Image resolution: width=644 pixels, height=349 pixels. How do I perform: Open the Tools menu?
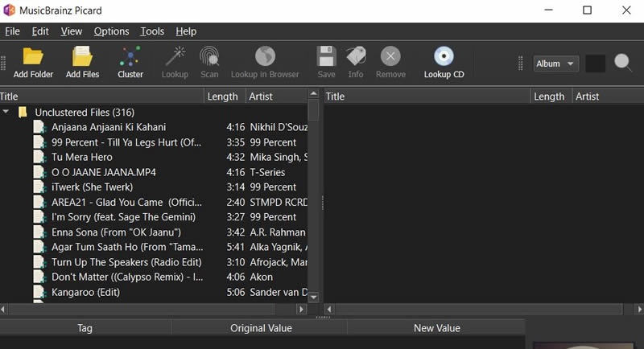pos(152,31)
